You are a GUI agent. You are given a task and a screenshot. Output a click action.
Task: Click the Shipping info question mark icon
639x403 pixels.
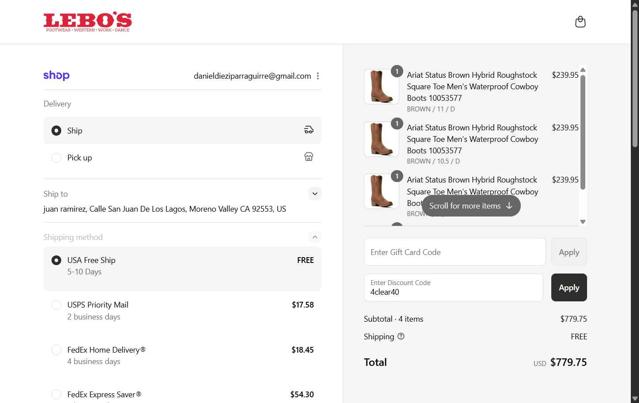click(401, 337)
